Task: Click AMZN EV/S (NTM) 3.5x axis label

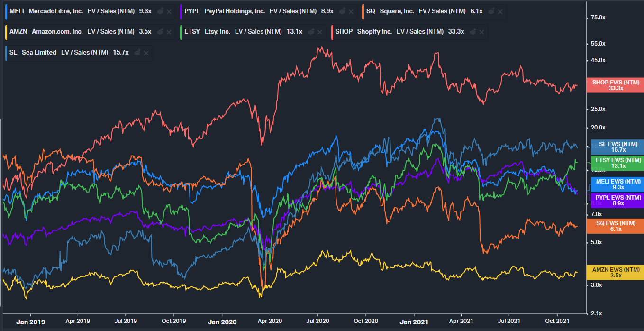Action: click(615, 272)
